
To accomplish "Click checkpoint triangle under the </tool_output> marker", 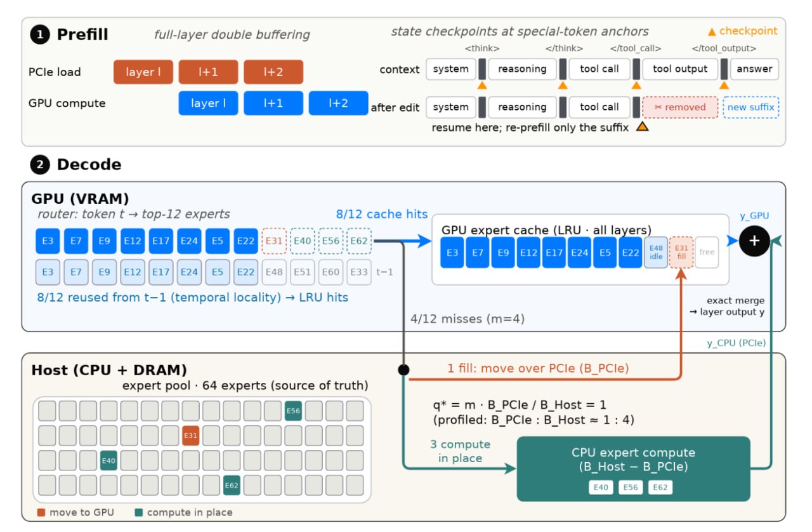I will [x=724, y=85].
